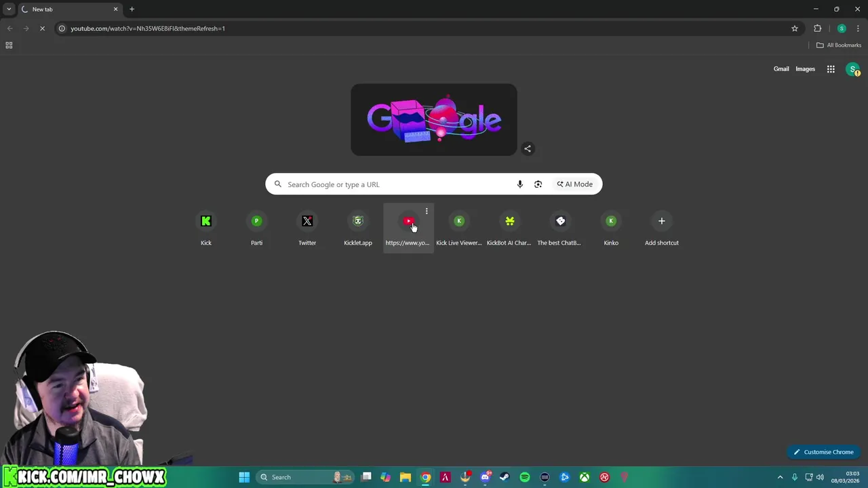The width and height of the screenshot is (868, 488).
Task: Open the KickBot AI Chat shortcut
Action: click(510, 228)
